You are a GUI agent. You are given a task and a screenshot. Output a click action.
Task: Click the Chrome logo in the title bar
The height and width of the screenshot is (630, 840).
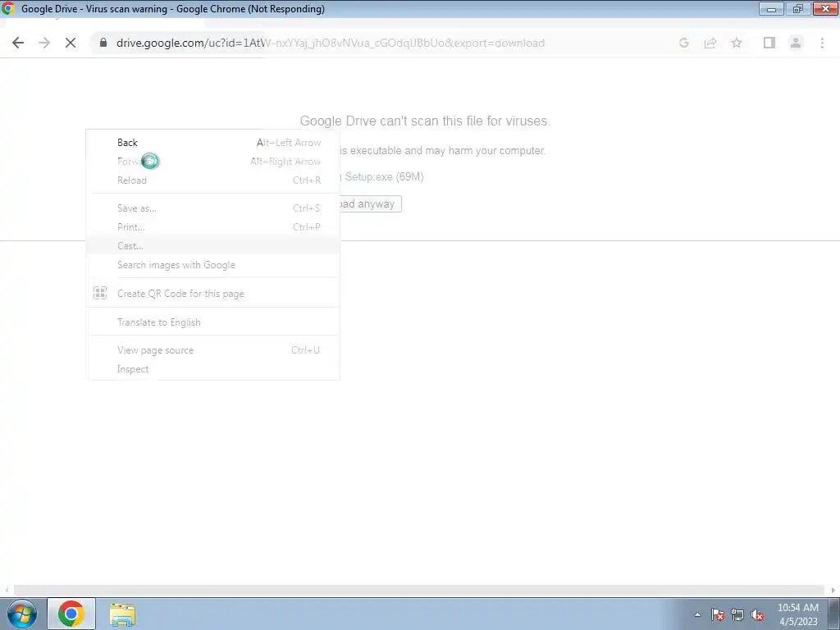pyautogui.click(x=8, y=8)
